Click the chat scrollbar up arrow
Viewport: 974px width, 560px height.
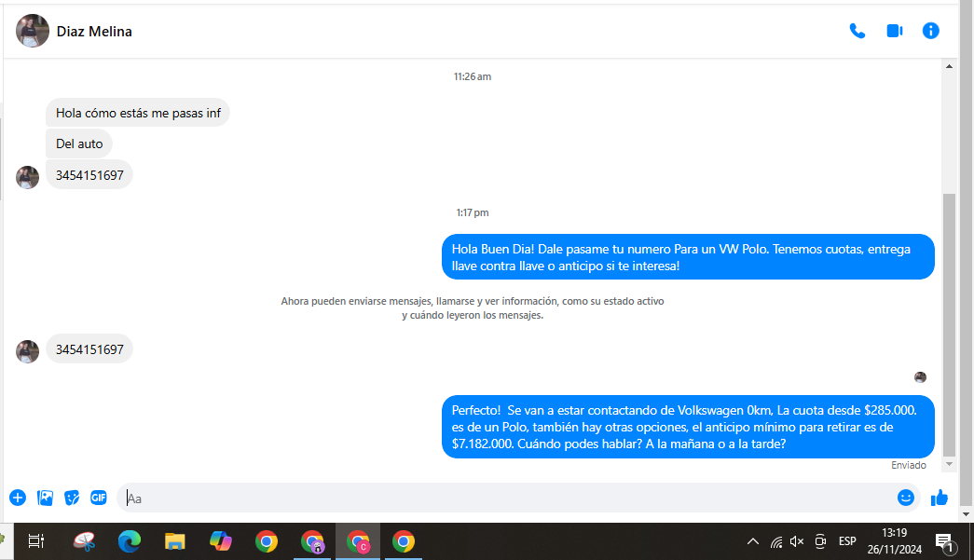[x=949, y=66]
